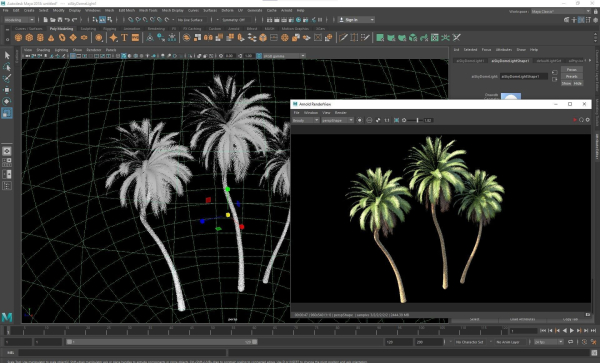Click the four-pane layout icon in sidebar

(x=7, y=163)
